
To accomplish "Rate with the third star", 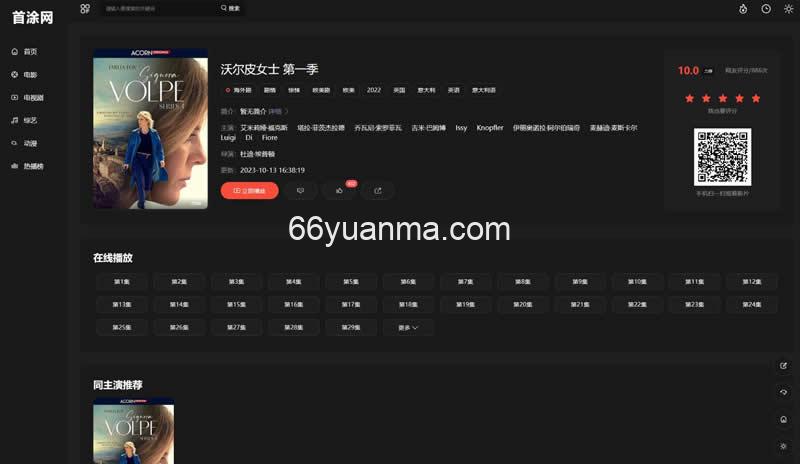I will [x=722, y=98].
